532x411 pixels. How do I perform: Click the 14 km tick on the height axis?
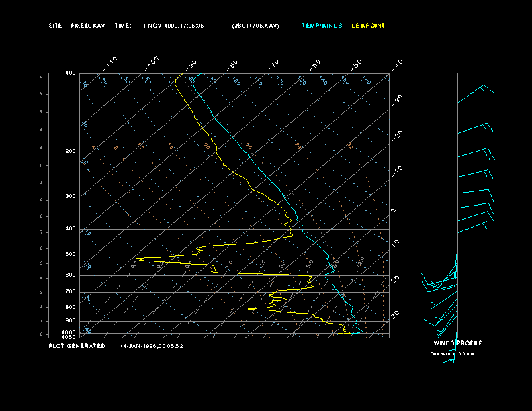40,111
